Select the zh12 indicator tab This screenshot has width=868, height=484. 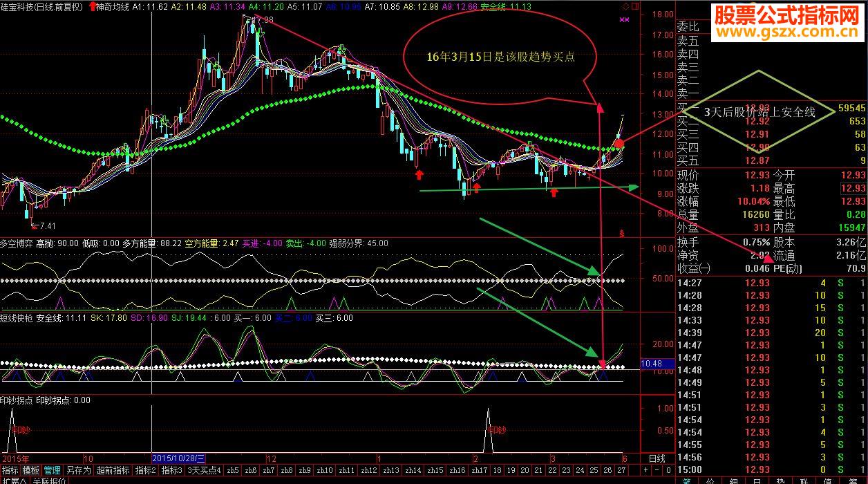[369, 470]
